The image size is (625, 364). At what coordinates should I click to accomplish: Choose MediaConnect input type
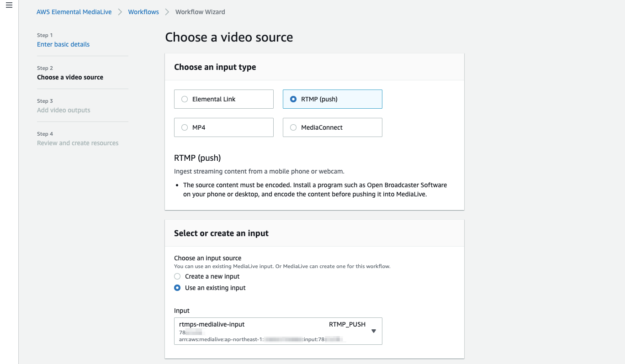click(x=333, y=127)
